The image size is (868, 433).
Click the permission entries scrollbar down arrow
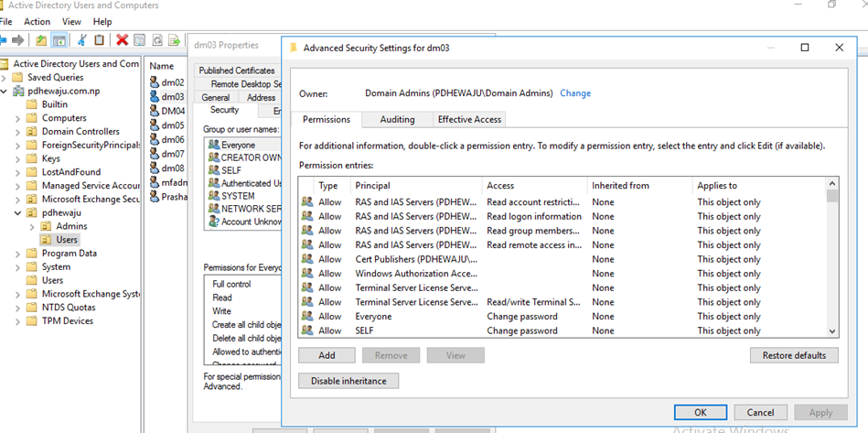(x=832, y=330)
